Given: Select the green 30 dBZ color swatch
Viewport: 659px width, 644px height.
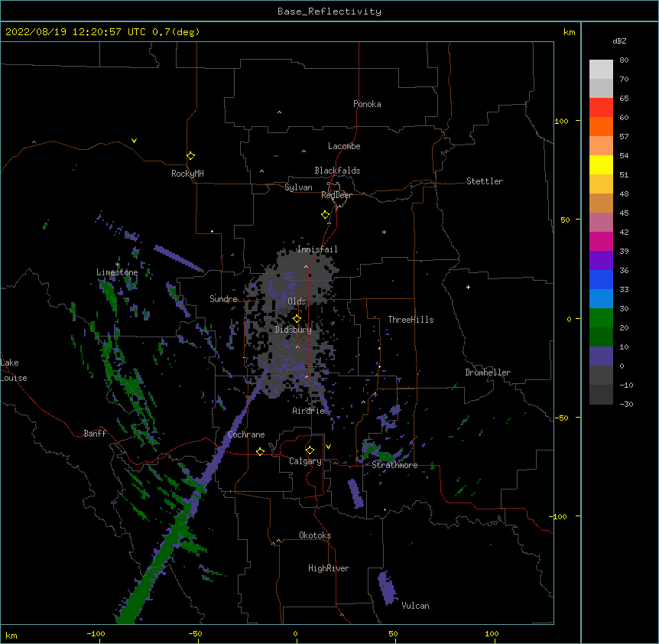Looking at the screenshot, I should click(601, 318).
